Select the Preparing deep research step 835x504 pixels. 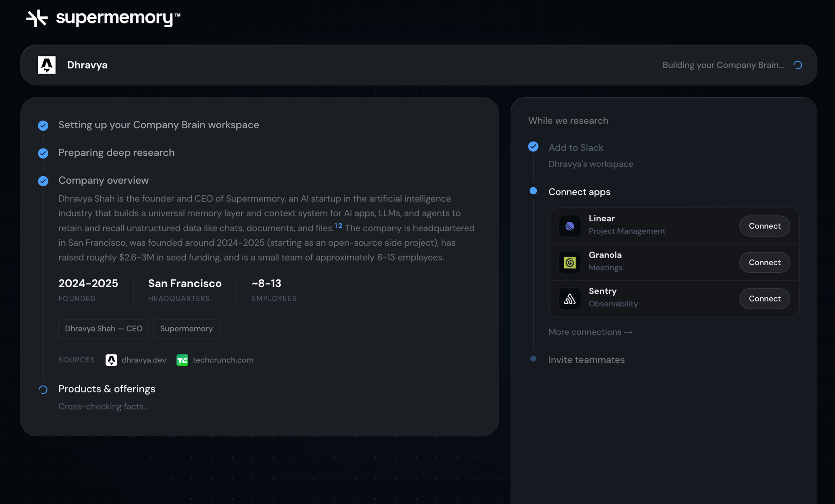pyautogui.click(x=116, y=152)
